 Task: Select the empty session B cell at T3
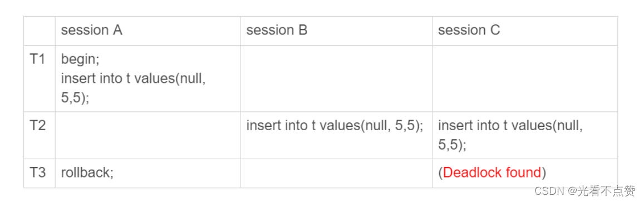pos(336,173)
